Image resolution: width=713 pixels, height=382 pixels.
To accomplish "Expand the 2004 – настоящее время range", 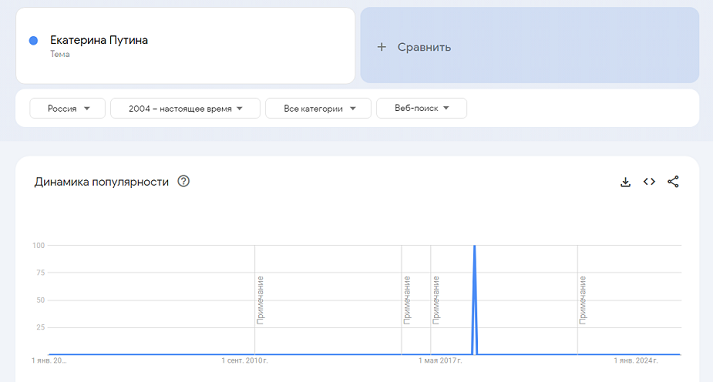I will click(185, 108).
